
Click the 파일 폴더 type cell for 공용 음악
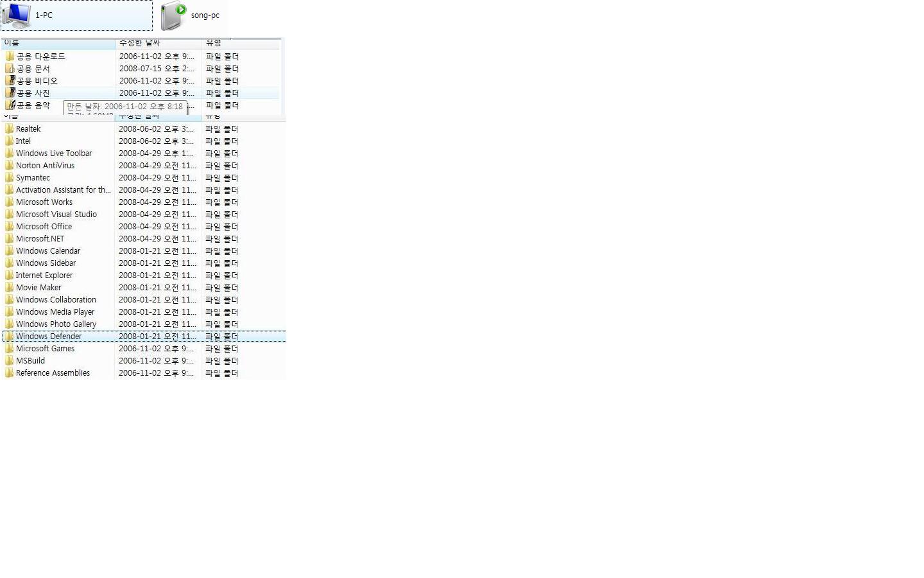(222, 105)
